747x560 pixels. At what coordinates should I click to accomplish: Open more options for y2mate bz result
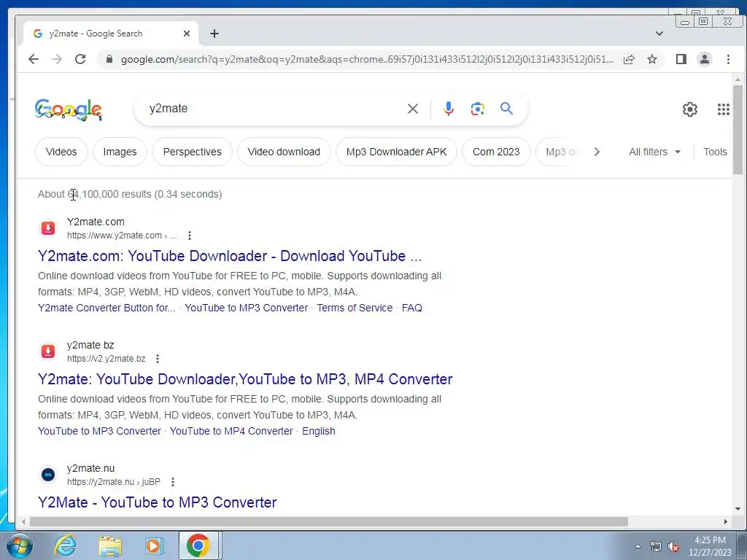tap(158, 359)
